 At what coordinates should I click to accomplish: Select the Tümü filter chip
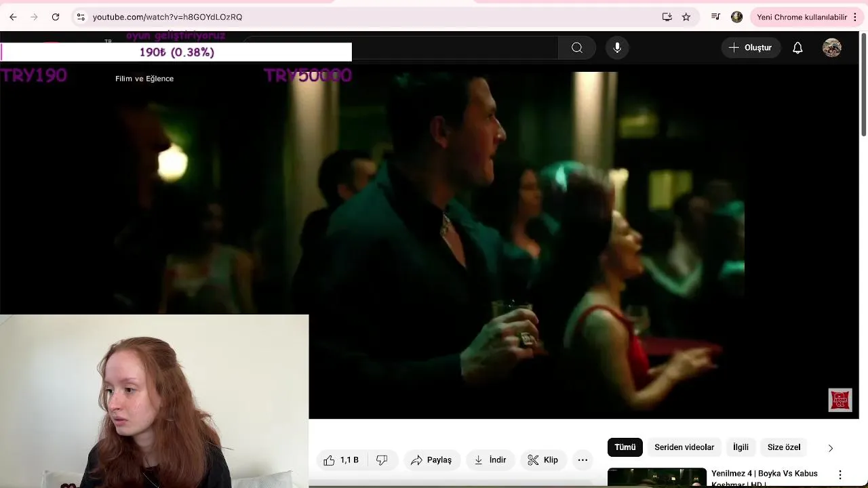coord(625,447)
